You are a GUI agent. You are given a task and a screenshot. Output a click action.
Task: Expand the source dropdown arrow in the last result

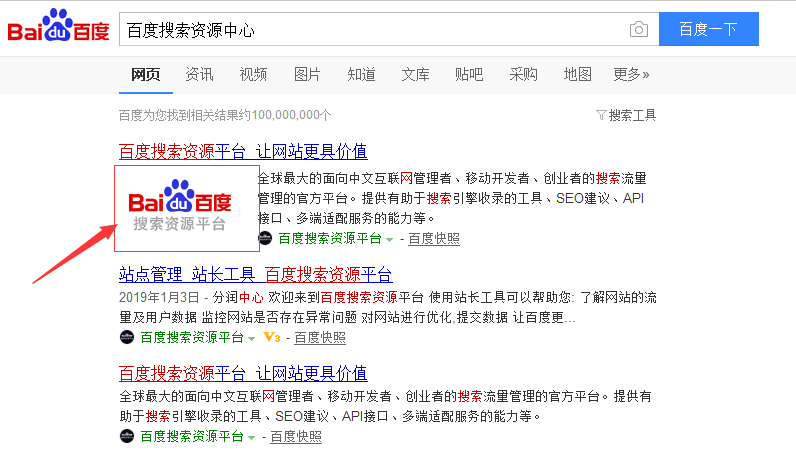pos(252,437)
